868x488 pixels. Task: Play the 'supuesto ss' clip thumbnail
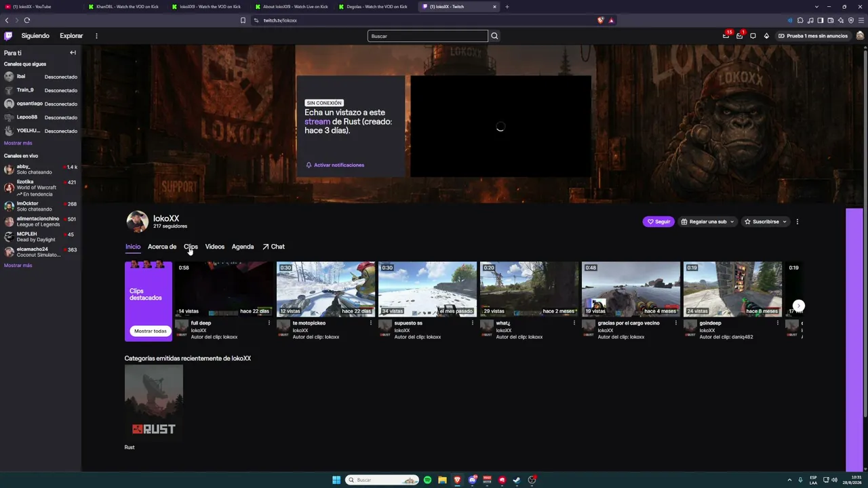click(427, 289)
